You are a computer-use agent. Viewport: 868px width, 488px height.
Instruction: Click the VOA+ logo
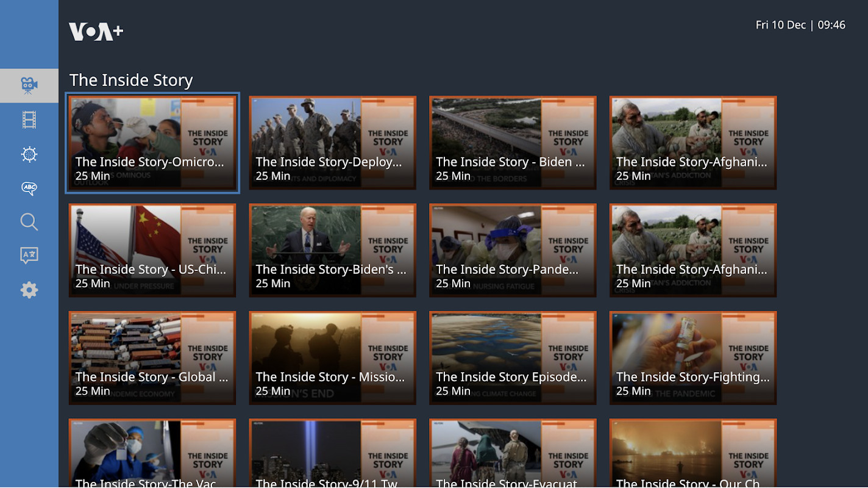(96, 32)
